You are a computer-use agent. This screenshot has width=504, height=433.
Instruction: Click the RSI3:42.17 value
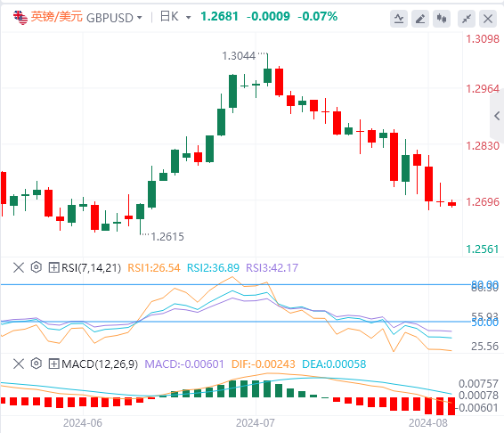tap(272, 267)
